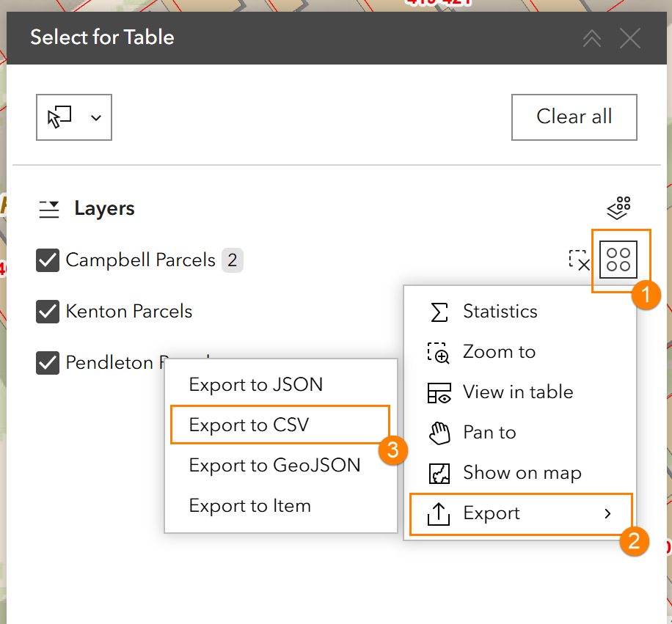The image size is (672, 624).
Task: Collapse the Select for Table panel
Action: click(x=592, y=38)
